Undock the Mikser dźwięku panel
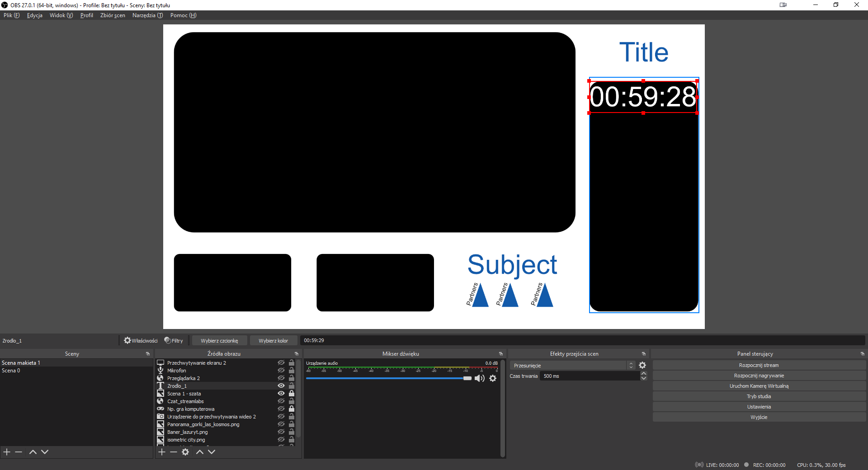The width and height of the screenshot is (868, 470). tap(501, 354)
